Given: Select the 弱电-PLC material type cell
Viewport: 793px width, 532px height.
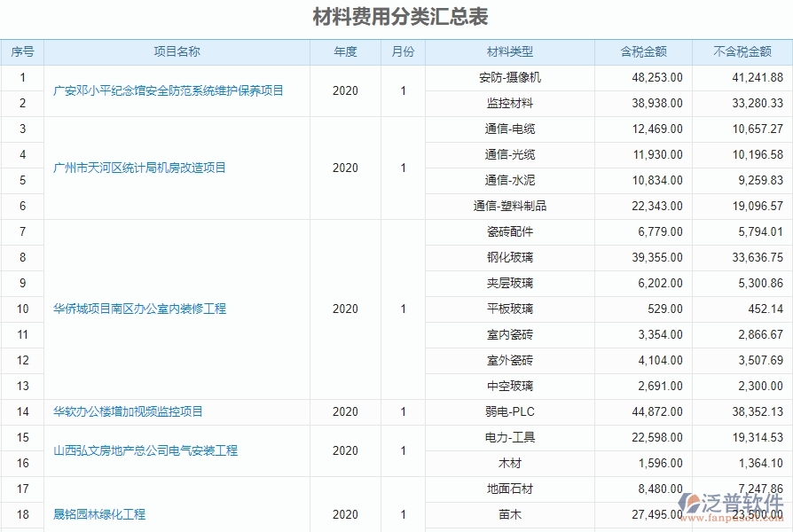Looking at the screenshot, I should [511, 411].
